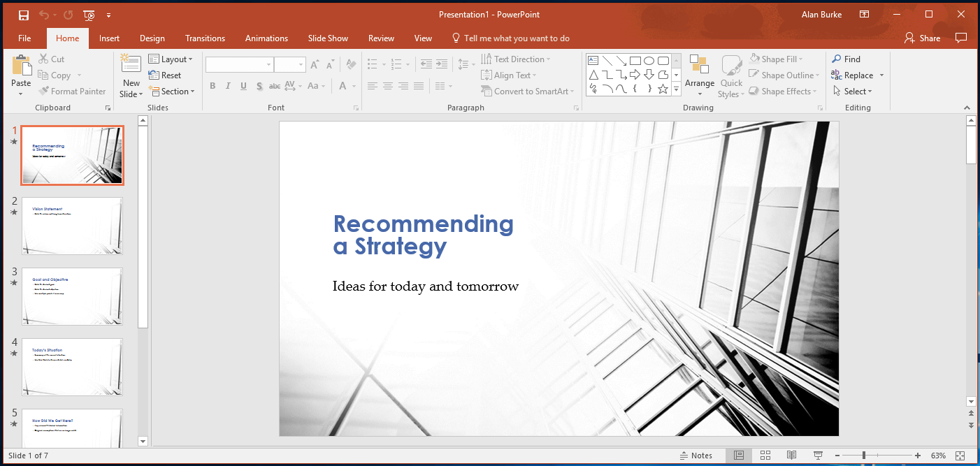This screenshot has height=466, width=980.
Task: Open the Increase Font Size control
Action: point(315,64)
